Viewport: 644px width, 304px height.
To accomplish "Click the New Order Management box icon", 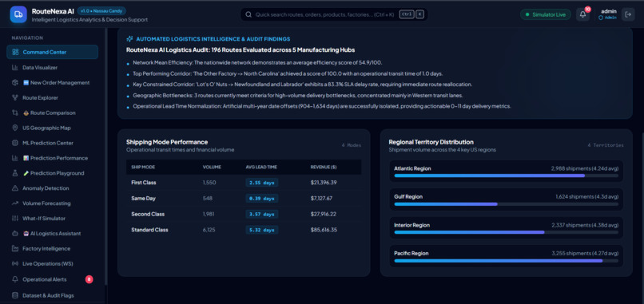I will [x=15, y=82].
